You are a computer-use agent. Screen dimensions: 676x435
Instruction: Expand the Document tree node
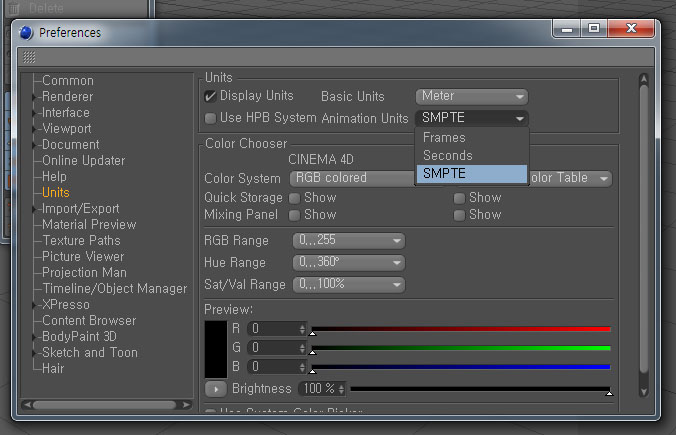pyautogui.click(x=34, y=145)
